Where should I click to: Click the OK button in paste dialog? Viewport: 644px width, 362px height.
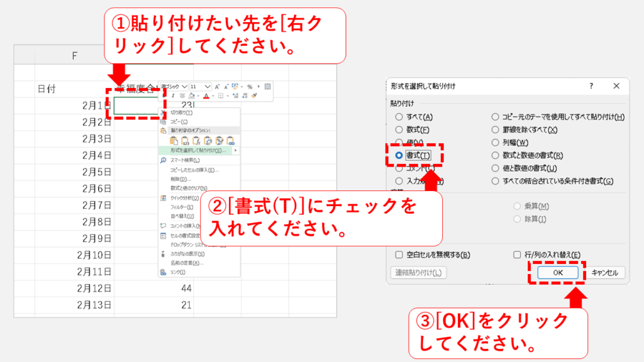tap(557, 272)
